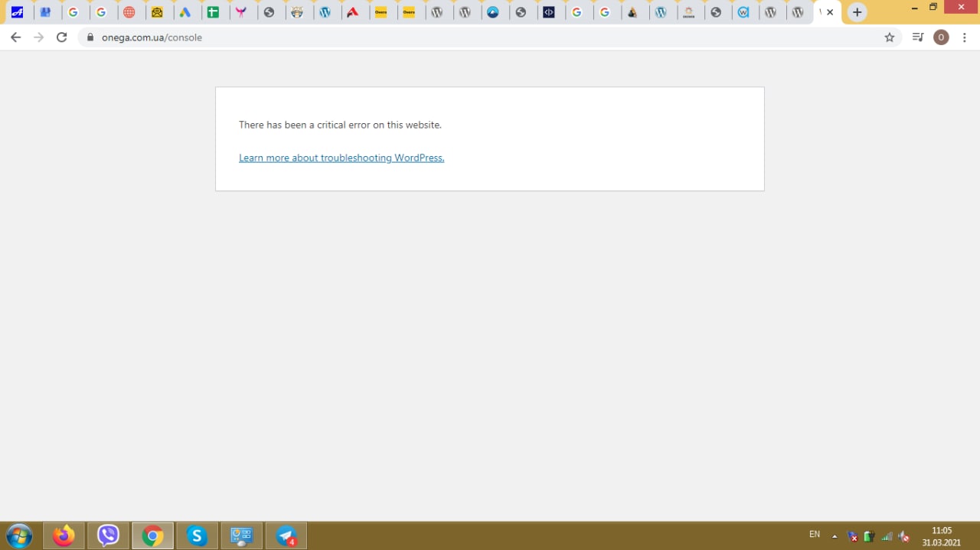The image size is (980, 550).
Task: Open the Action Center flag icon
Action: click(x=852, y=536)
